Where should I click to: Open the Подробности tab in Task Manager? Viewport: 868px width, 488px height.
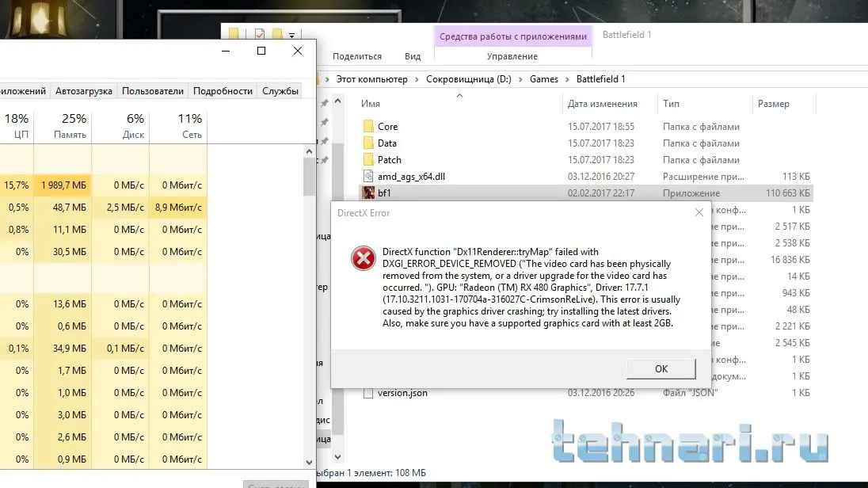tap(223, 91)
